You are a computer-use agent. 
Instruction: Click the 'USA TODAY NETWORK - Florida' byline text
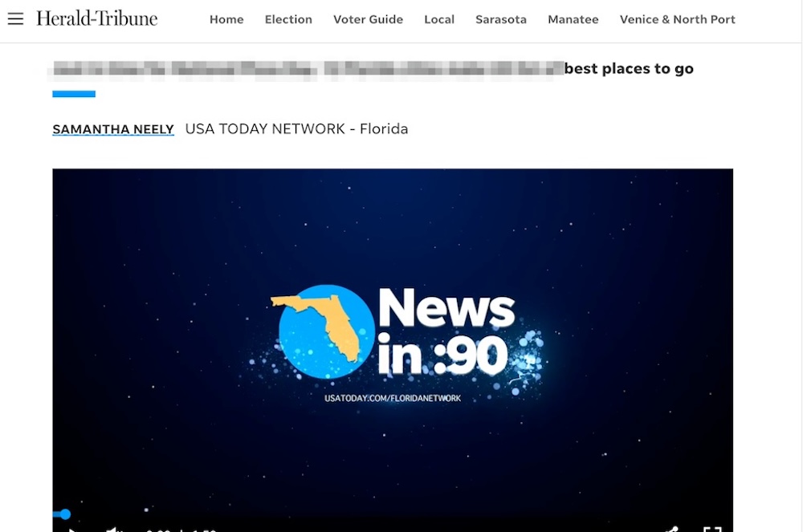pos(296,129)
